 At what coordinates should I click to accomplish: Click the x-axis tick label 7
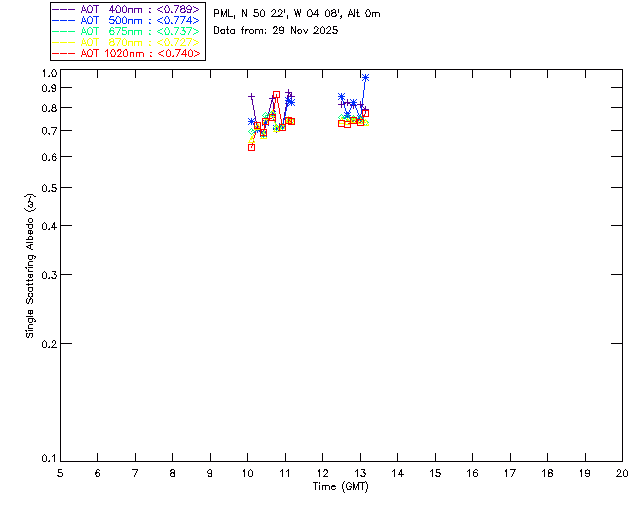click(x=135, y=473)
